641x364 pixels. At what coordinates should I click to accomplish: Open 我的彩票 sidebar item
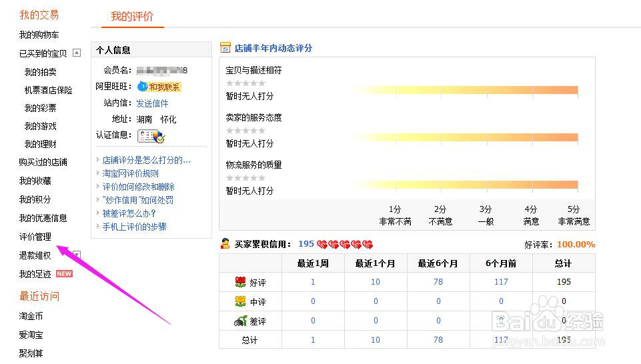(x=41, y=108)
